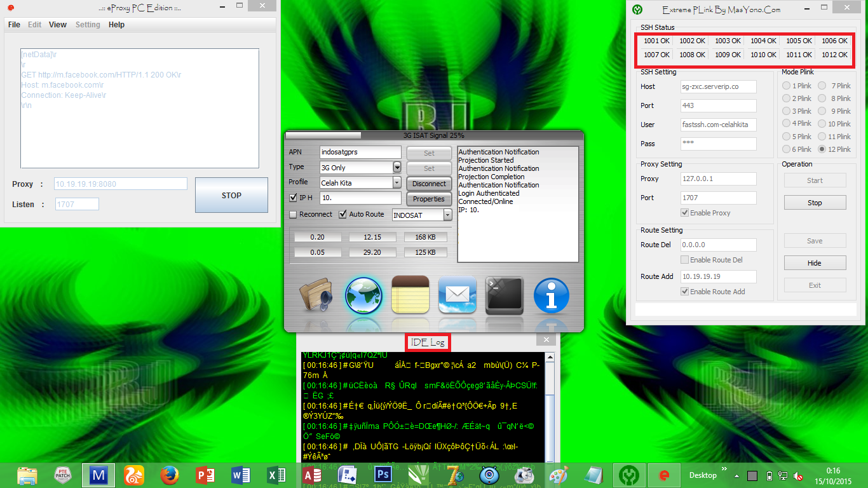Open the eProxy Setting menu
Viewport: 868px width, 488px height.
point(88,25)
